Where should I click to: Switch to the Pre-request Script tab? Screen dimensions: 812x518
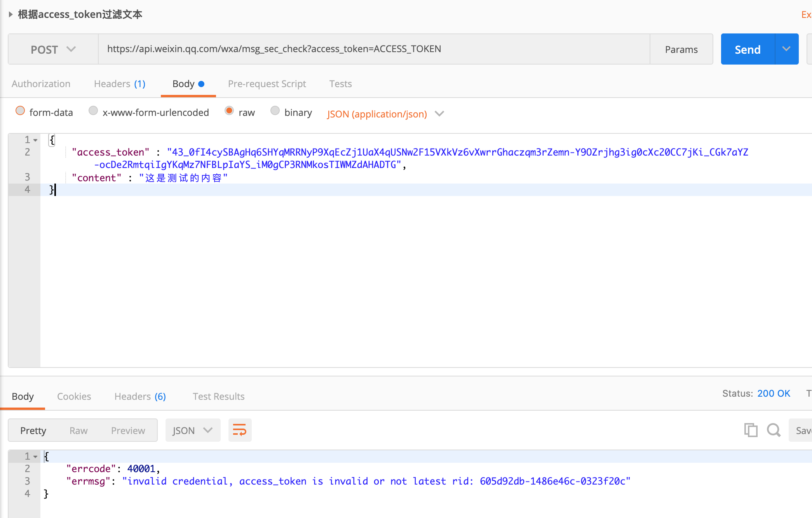pos(267,84)
